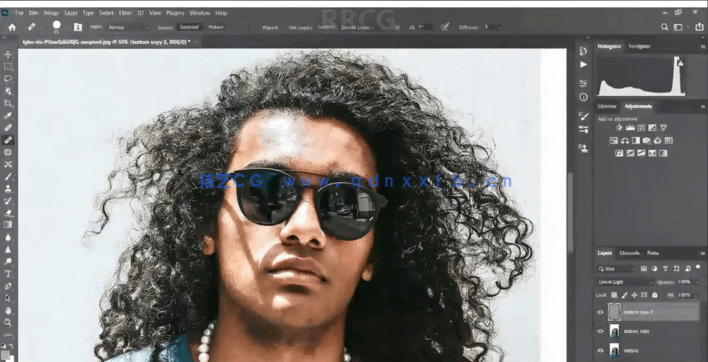Add a Brightness/Contrast adjustment sun icon
The image size is (708, 362).
[619, 128]
